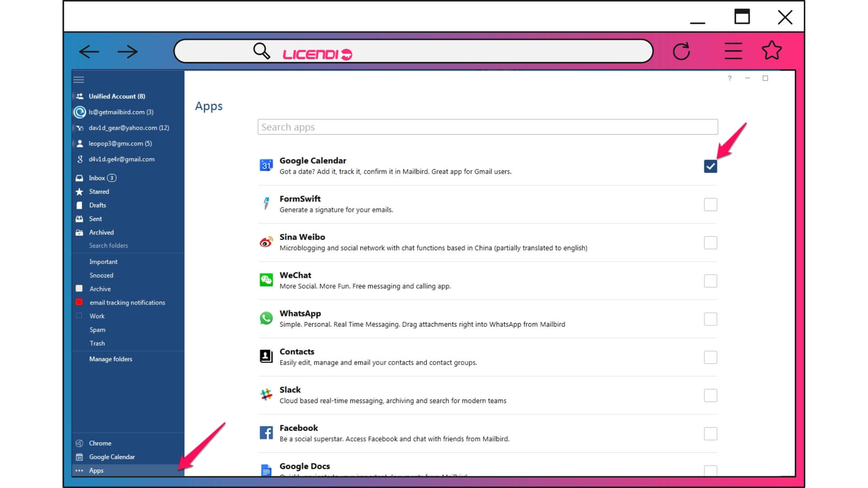
Task: Select the Spam folder item
Action: tap(97, 329)
